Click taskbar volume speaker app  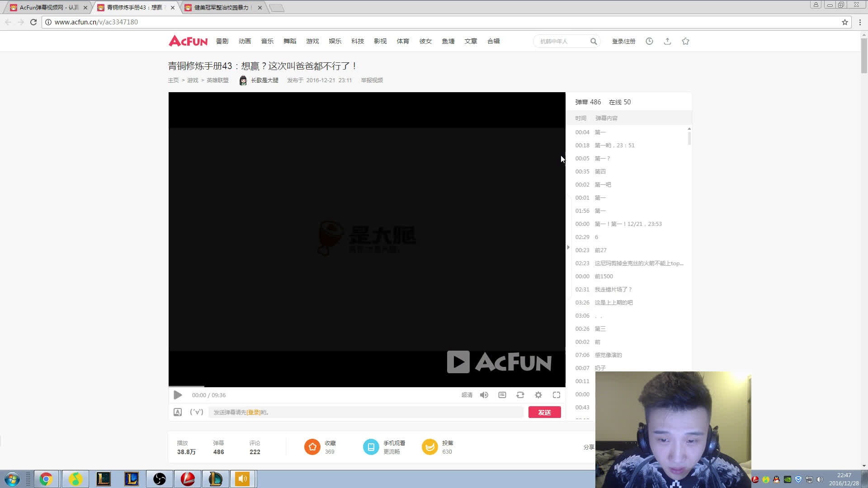(x=243, y=479)
